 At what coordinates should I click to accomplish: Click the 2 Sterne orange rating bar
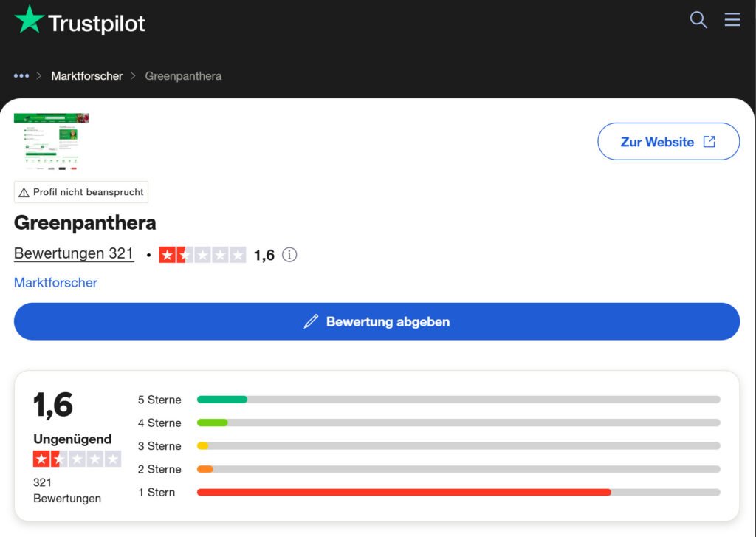click(x=458, y=469)
